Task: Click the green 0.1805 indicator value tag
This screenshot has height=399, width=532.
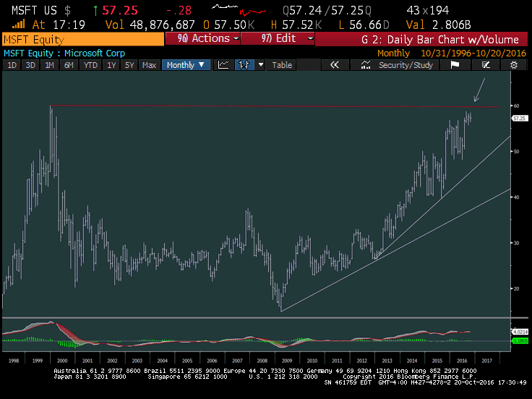Action: pos(520,340)
